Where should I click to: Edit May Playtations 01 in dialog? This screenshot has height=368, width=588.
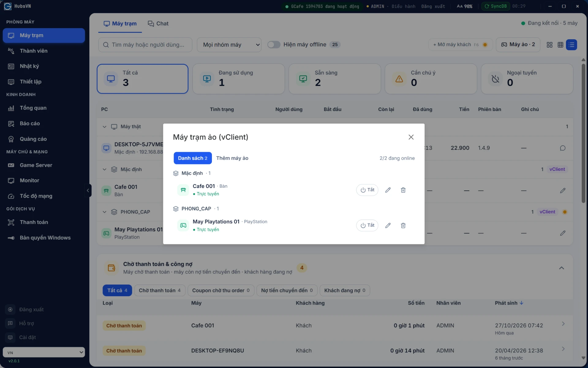click(x=388, y=225)
